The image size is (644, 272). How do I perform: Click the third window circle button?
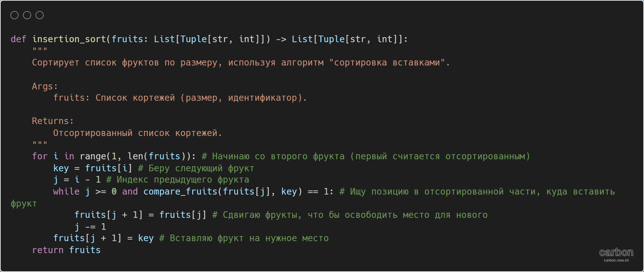click(x=40, y=15)
